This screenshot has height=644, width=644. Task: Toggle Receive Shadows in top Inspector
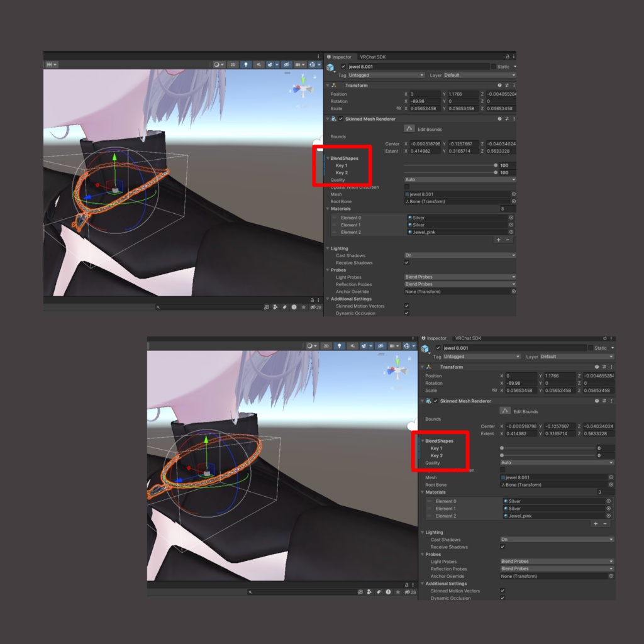click(x=407, y=262)
